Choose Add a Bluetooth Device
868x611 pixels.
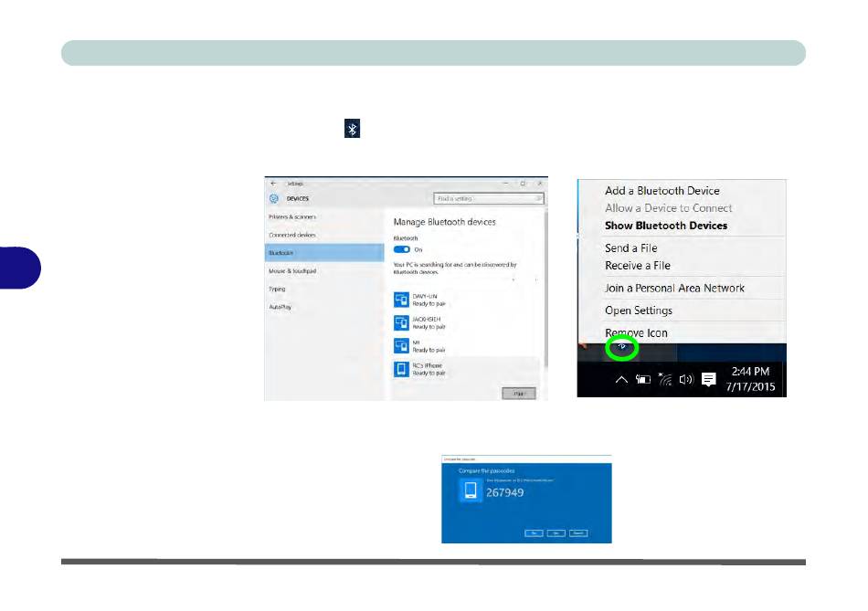pyautogui.click(x=662, y=191)
